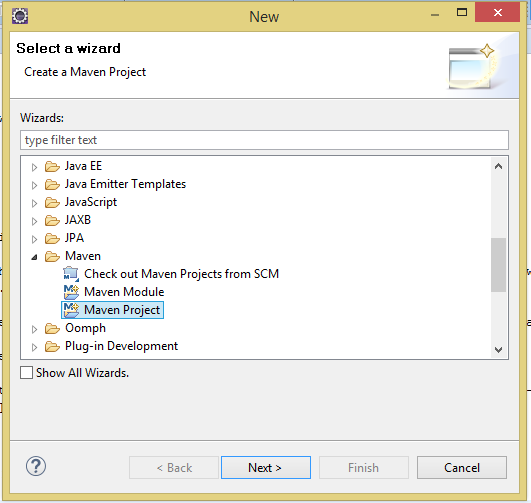Click the Plug-in Development folder icon
The image size is (531, 503).
(x=52, y=346)
